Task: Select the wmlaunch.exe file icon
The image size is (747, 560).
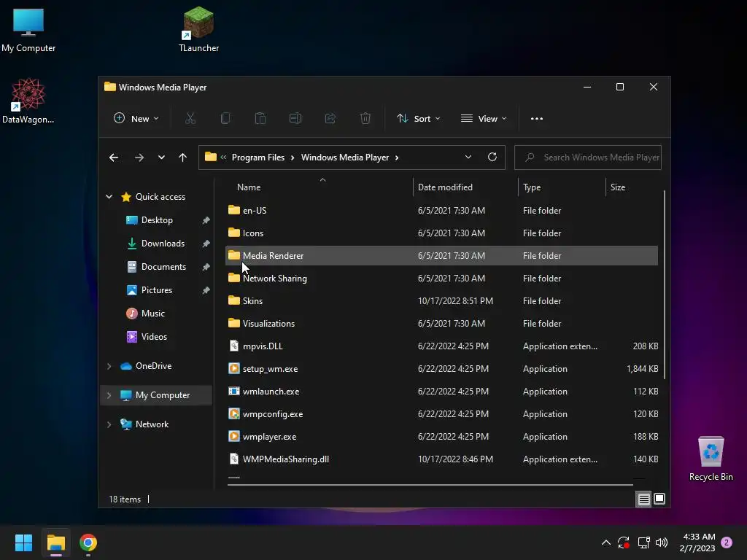Action: [234, 392]
